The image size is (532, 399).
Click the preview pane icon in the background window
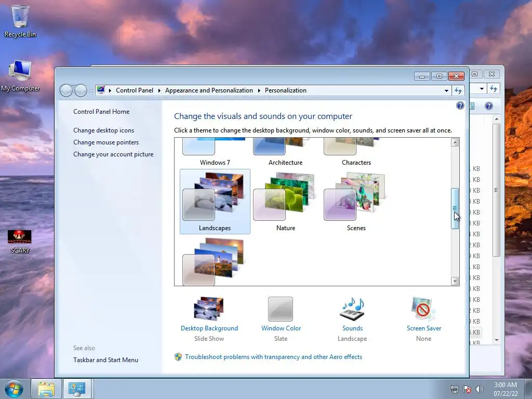point(472,106)
